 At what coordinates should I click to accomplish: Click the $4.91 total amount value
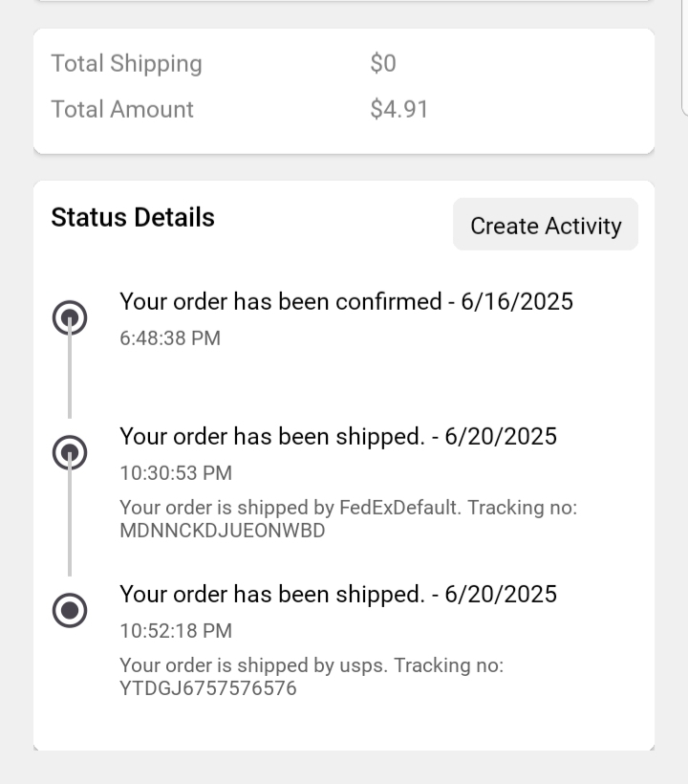(x=399, y=110)
